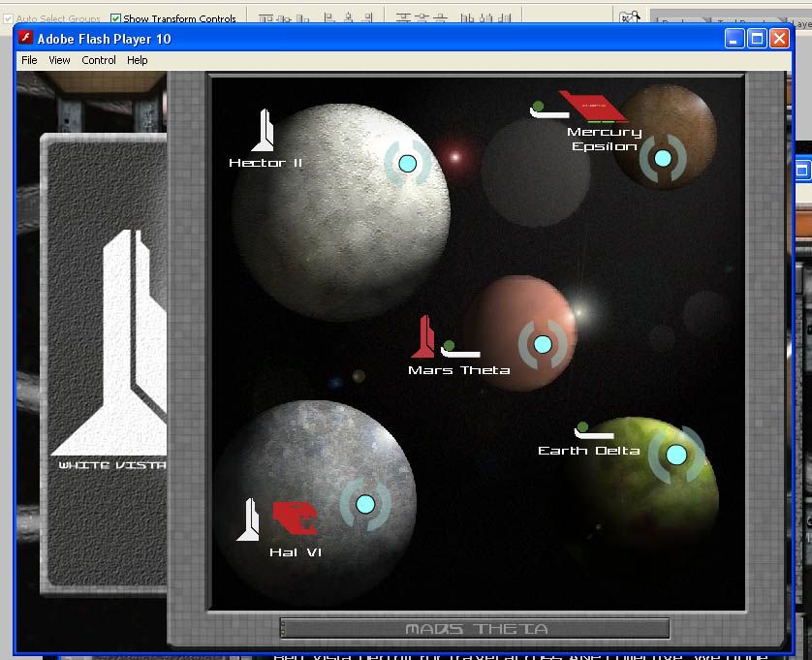The height and width of the screenshot is (660, 812).
Task: Open the Help menu
Action: [138, 60]
